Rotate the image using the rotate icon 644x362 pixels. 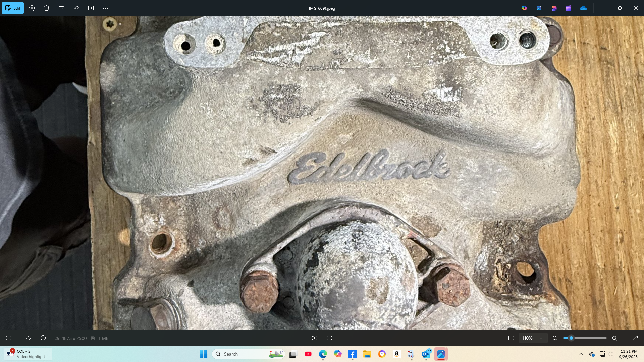click(x=32, y=8)
